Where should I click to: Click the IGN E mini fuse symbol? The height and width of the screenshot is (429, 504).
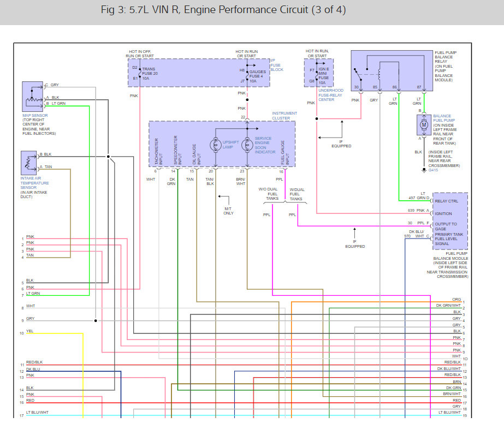point(317,75)
